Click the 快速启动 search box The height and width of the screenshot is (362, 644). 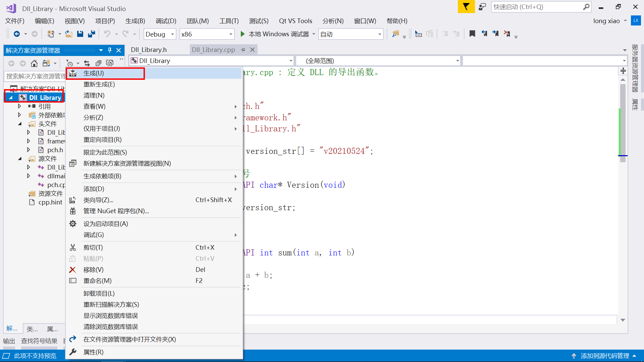537,7
